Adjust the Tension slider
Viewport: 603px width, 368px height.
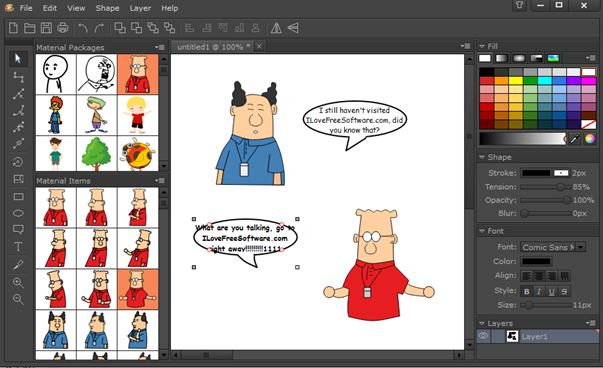[546, 187]
